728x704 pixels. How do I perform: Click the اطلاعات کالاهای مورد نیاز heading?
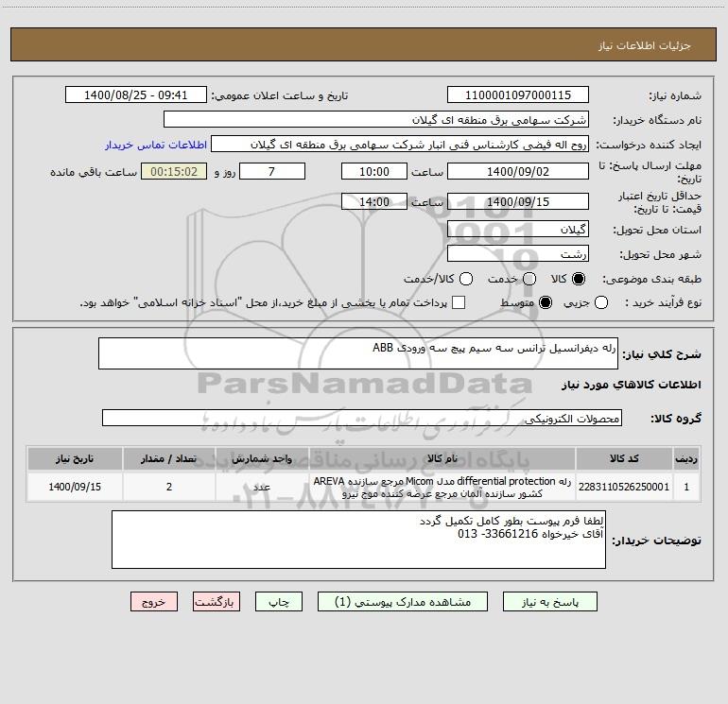632,385
